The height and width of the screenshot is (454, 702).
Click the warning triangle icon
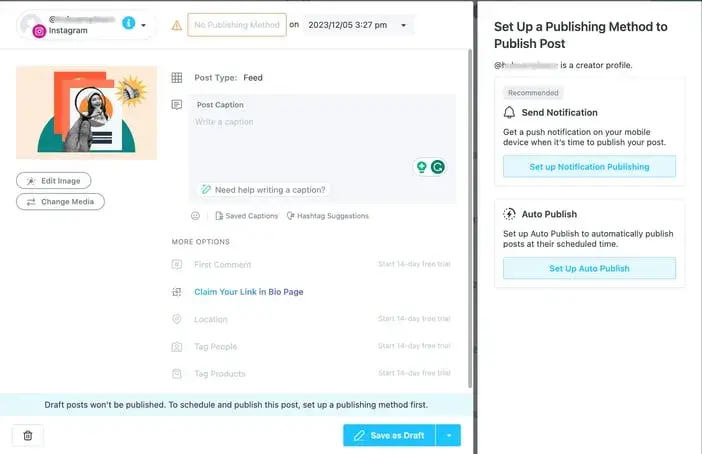(x=176, y=25)
